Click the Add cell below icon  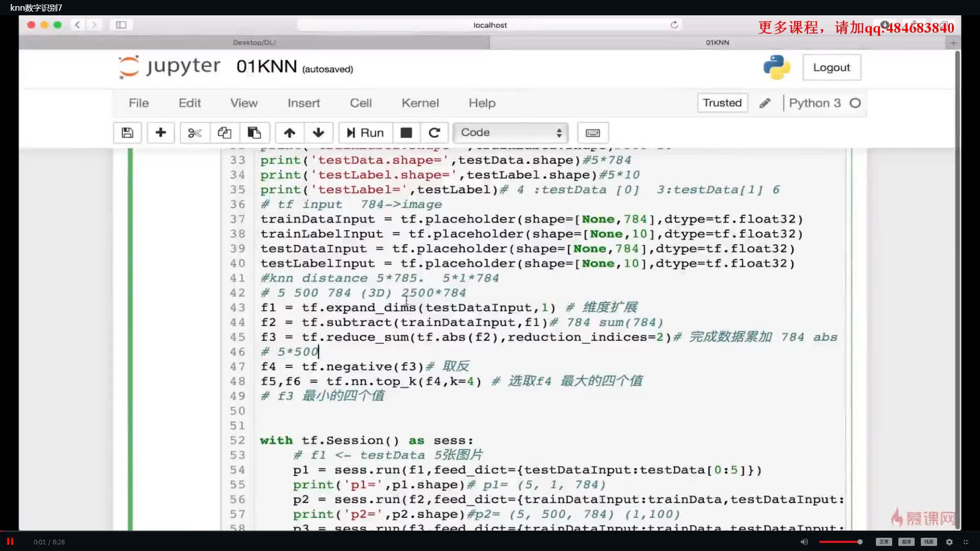pyautogui.click(x=160, y=132)
